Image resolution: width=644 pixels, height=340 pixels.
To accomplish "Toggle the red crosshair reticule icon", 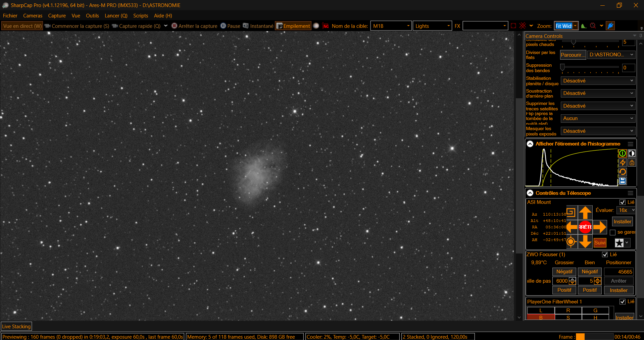I will click(x=523, y=26).
